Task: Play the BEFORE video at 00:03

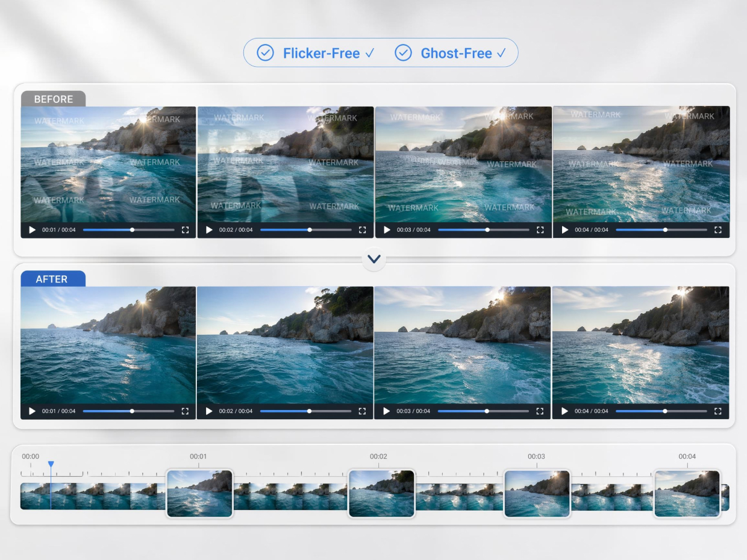Action: point(387,230)
